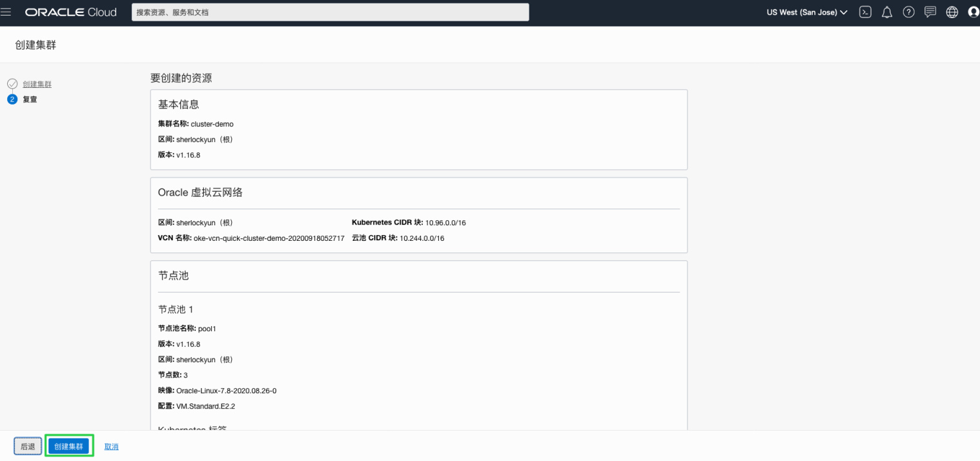Viewport: 980px width, 461px height.
Task: Click the blue 创建集群 button
Action: click(68, 446)
